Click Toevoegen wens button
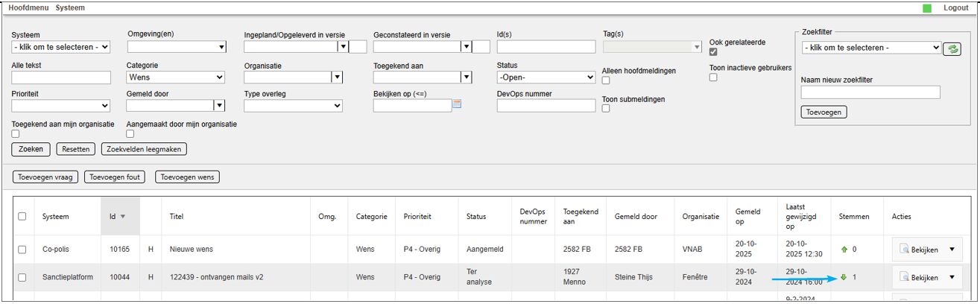 tap(187, 177)
